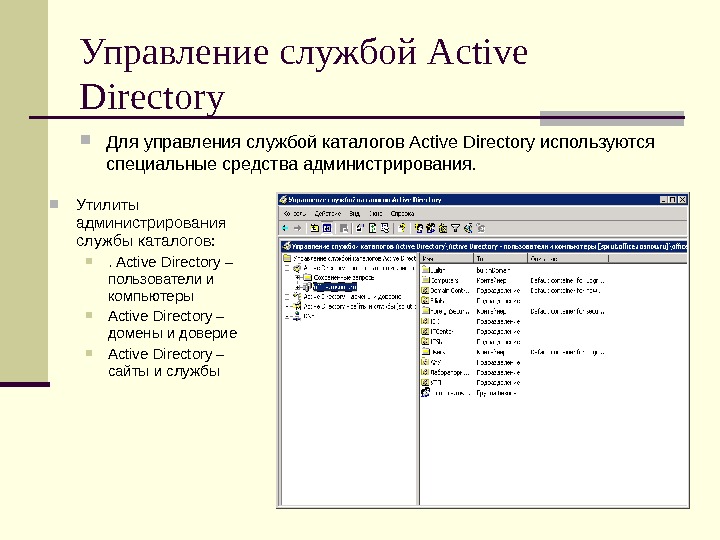Go forward using the gray right arrow
The height and width of the screenshot is (540, 720).
point(298,228)
